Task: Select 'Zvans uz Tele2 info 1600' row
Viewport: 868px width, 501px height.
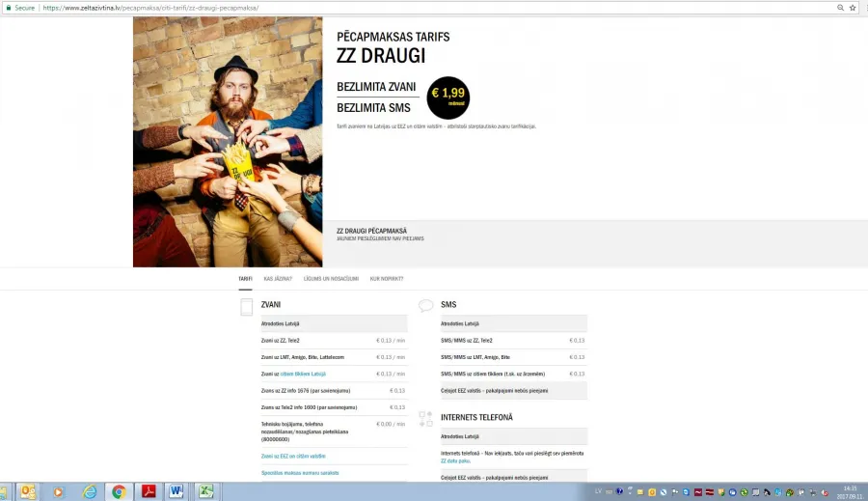Action: coord(334,407)
